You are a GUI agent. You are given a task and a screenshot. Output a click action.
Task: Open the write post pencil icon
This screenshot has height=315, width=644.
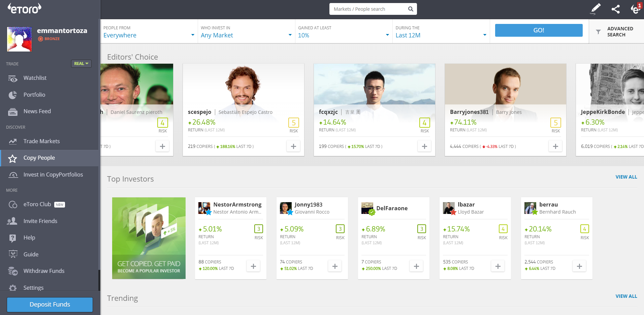point(595,9)
